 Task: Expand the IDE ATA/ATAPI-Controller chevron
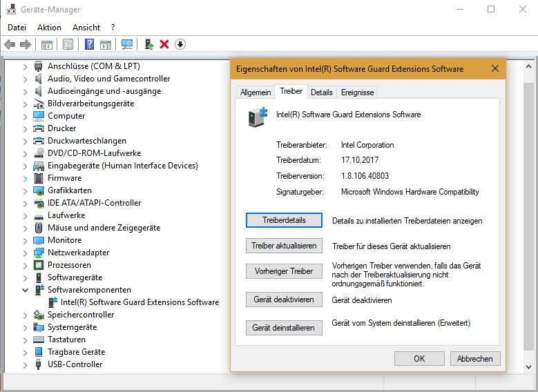tap(25, 204)
